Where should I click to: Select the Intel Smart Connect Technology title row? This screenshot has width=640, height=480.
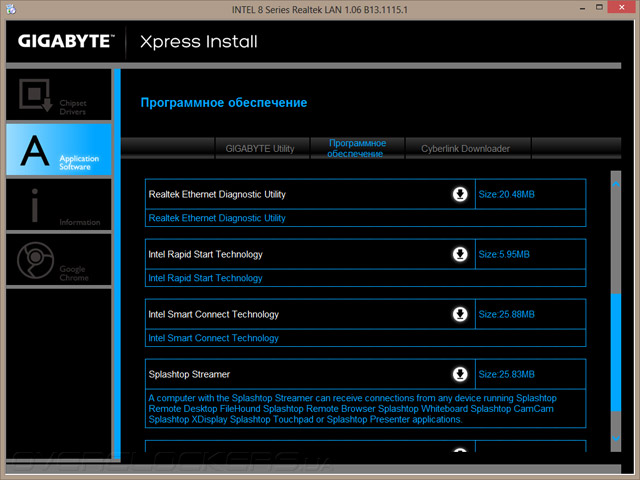tap(310, 314)
